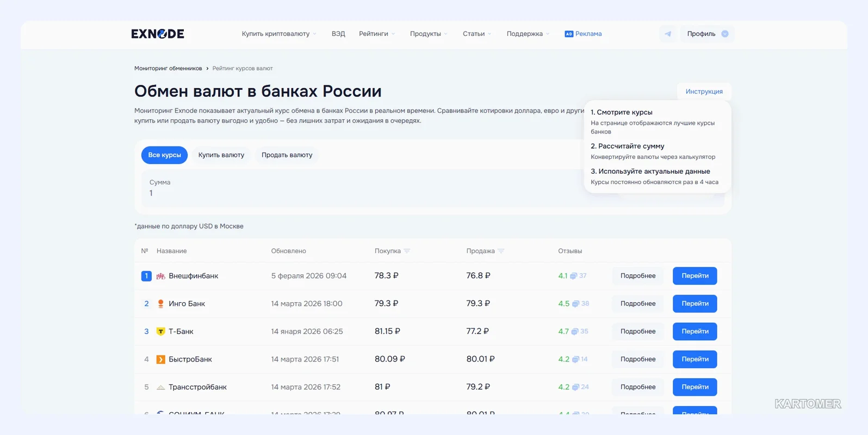
Task: Click Подробнее for Инго Банк
Action: (637, 304)
